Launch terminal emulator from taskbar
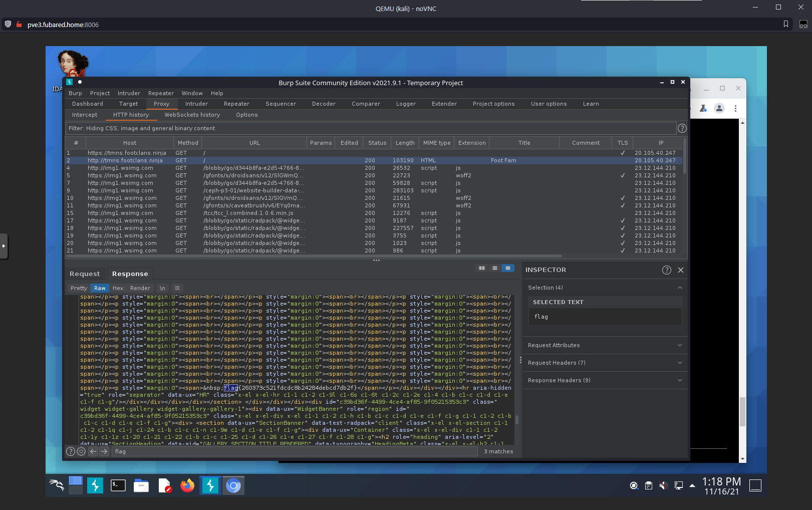The height and width of the screenshot is (510, 812). [118, 485]
